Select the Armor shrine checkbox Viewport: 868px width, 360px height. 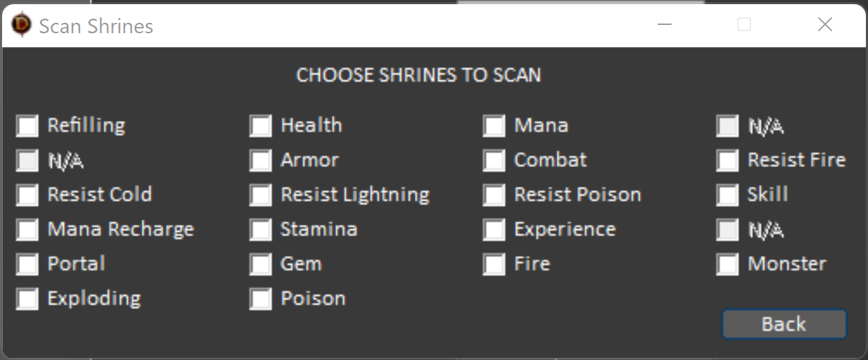pos(261,161)
